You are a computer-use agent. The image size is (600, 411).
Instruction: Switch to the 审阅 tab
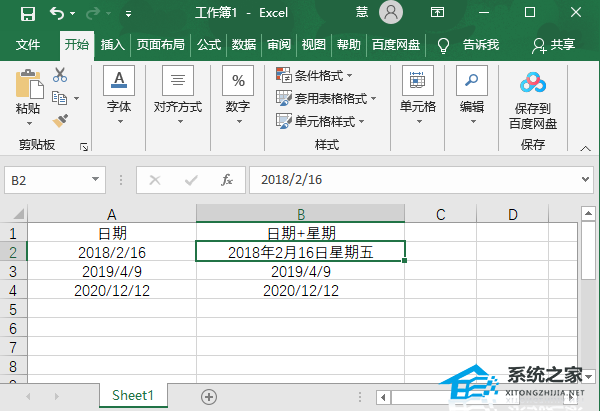point(279,45)
